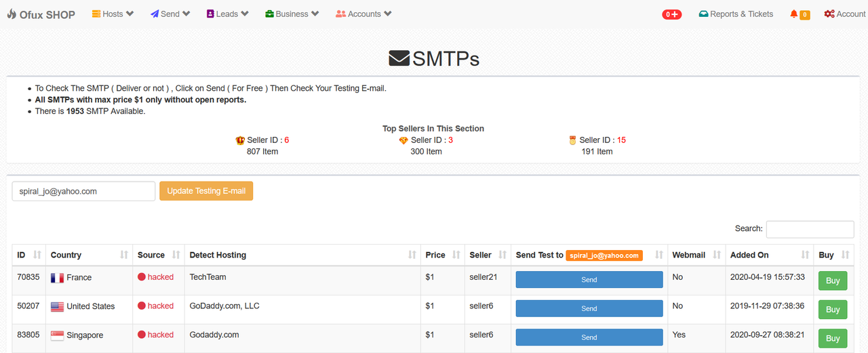Sort by Price column sort arrows

[455, 255]
